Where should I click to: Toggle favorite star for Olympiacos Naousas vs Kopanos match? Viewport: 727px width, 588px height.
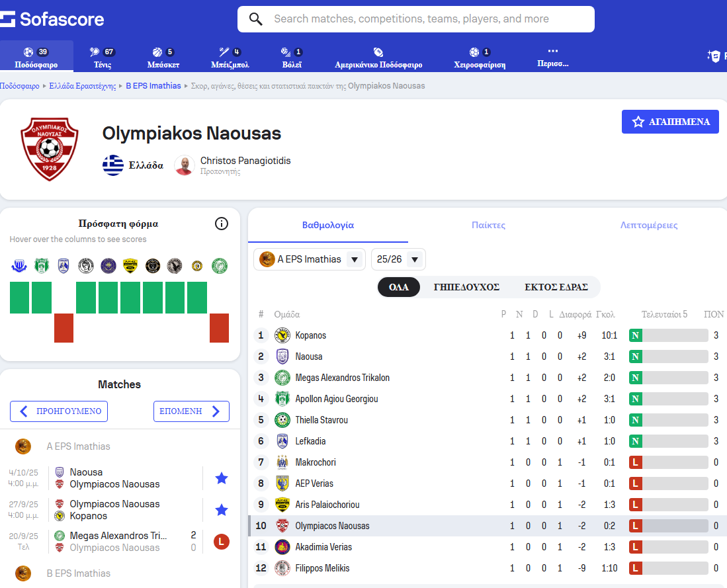[222, 510]
